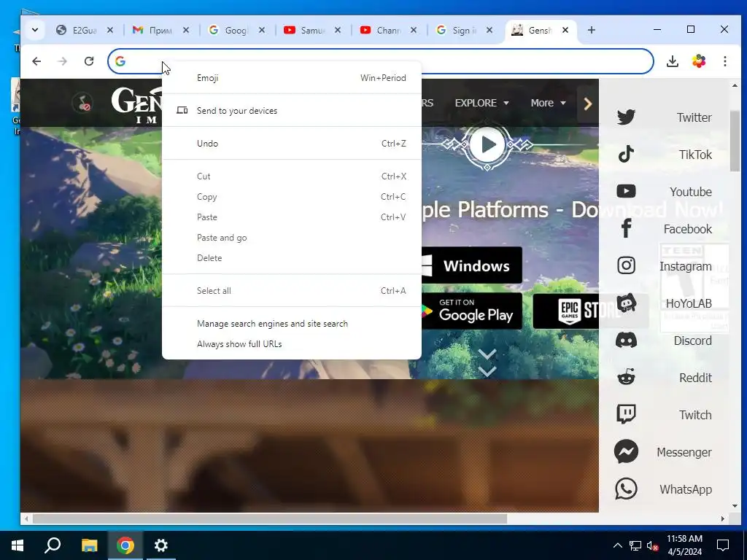Toggle Always show full URLs

[292, 344]
